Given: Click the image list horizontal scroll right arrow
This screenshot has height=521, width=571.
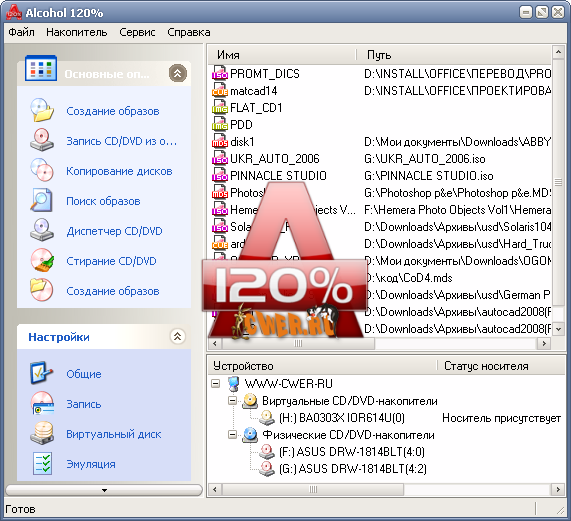Looking at the screenshot, I should [544, 343].
